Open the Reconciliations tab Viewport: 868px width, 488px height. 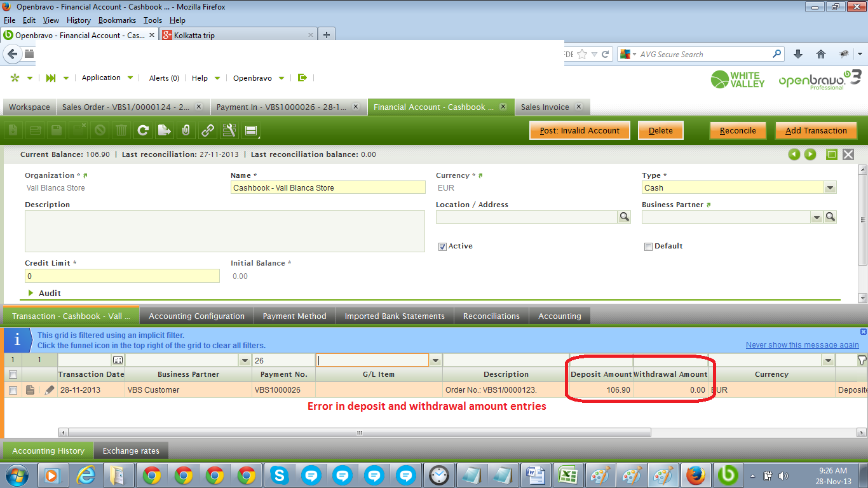[x=491, y=316]
